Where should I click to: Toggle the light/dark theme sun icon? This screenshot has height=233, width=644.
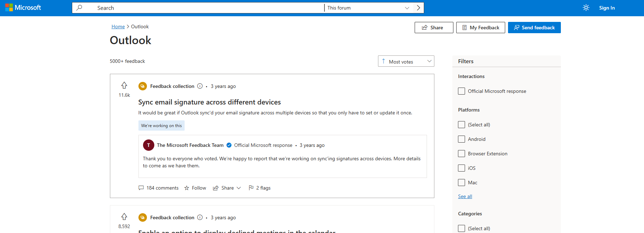coord(586,7)
